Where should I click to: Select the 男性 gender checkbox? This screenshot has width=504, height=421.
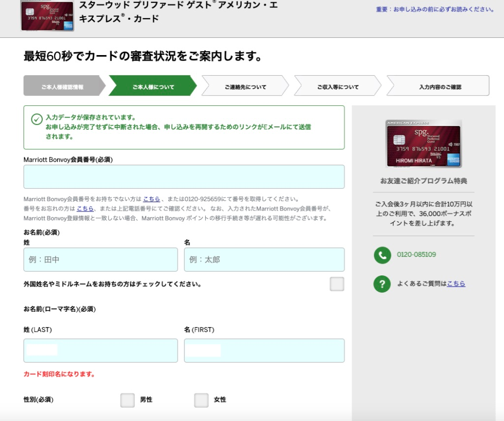click(x=127, y=400)
